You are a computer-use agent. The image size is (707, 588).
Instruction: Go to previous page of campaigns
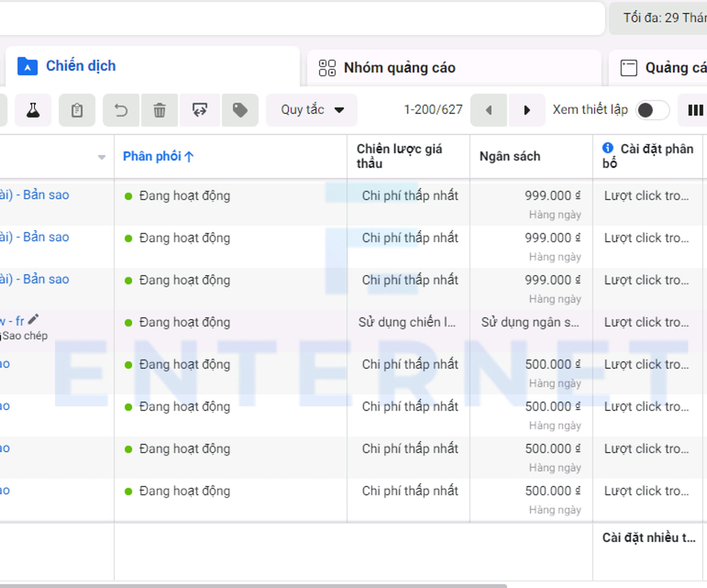pyautogui.click(x=489, y=110)
